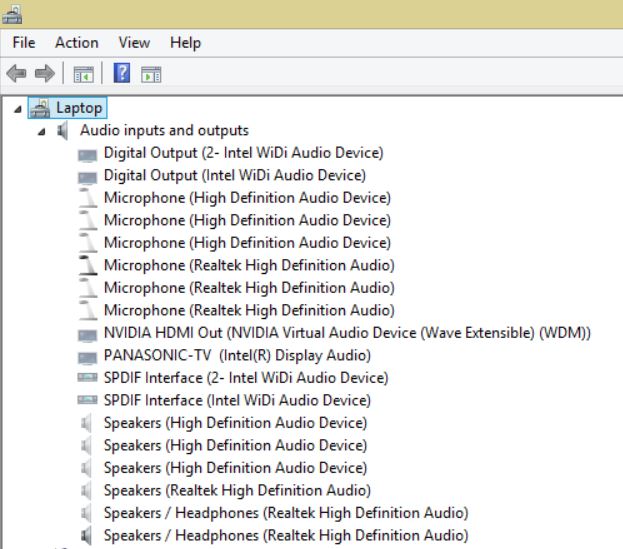Open the Action menu
623x549 pixels.
(x=76, y=42)
